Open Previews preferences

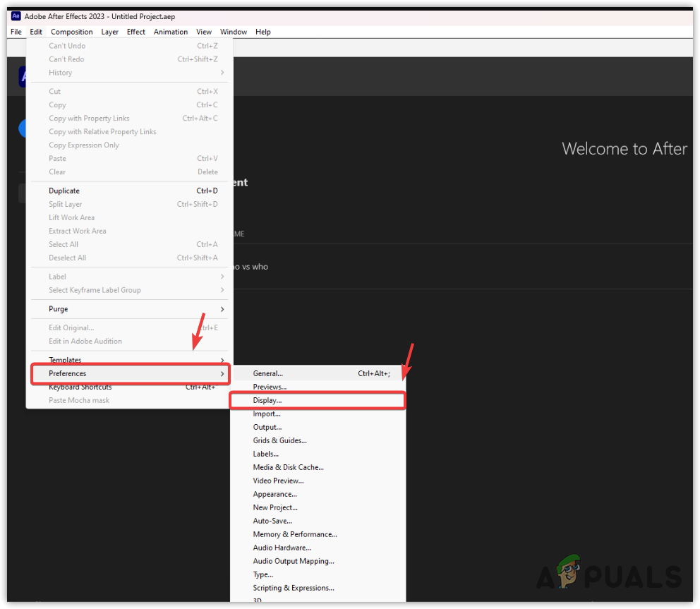pyautogui.click(x=318, y=387)
